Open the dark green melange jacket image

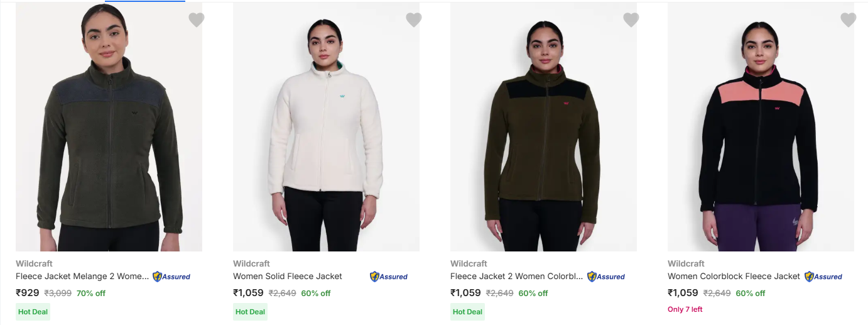(109, 138)
